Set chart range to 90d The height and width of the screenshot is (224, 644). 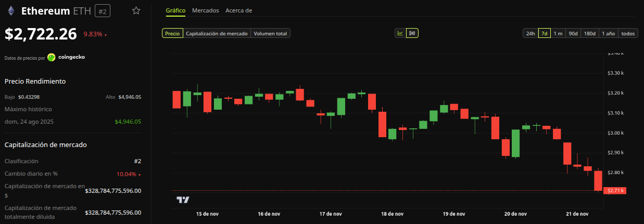(x=573, y=33)
